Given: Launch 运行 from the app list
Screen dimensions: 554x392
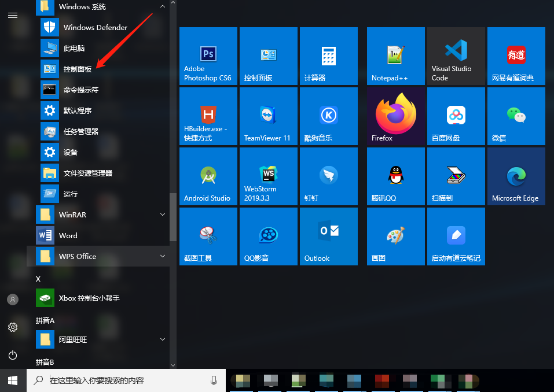Looking at the screenshot, I should point(98,194).
